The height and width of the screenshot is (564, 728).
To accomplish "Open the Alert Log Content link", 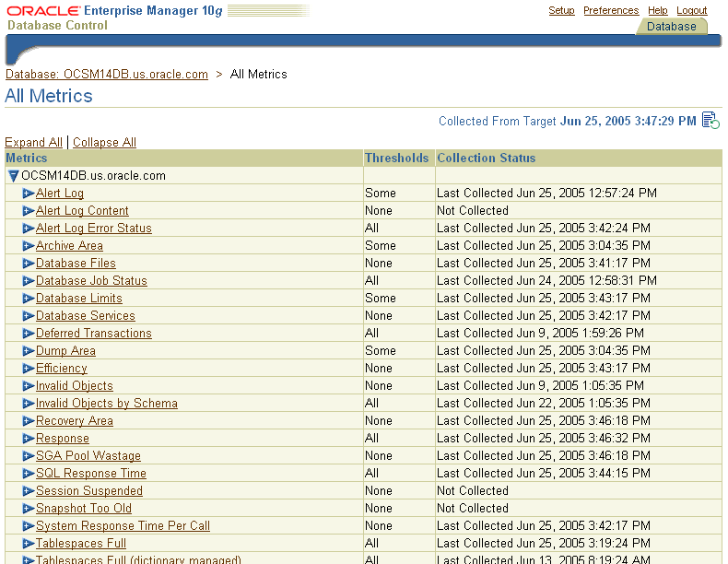I will click(82, 211).
